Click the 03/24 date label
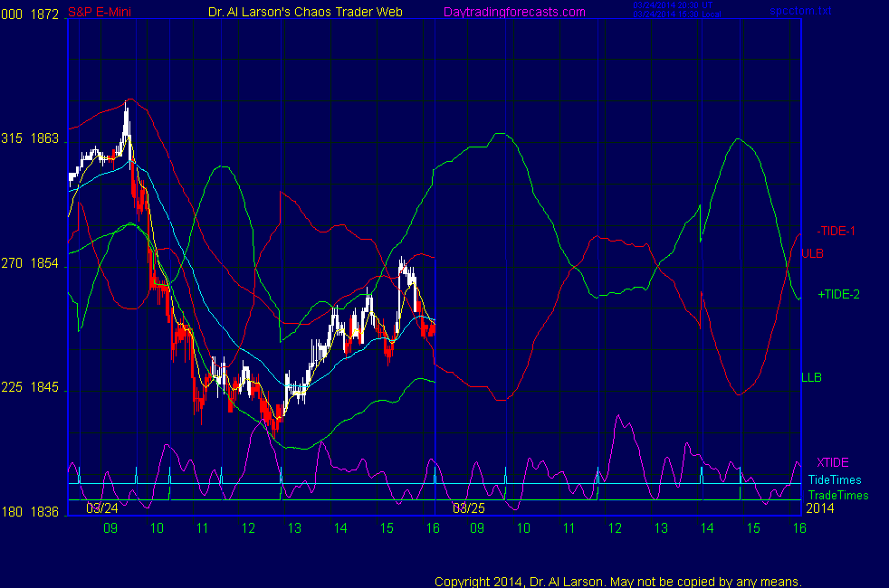This screenshot has width=889, height=588. coord(102,508)
